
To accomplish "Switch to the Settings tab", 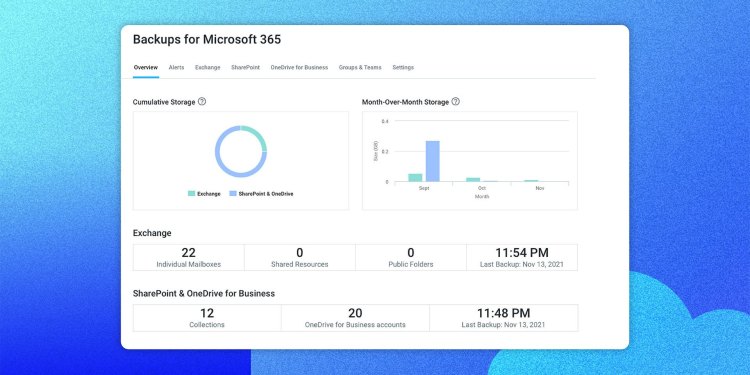I will (x=403, y=67).
